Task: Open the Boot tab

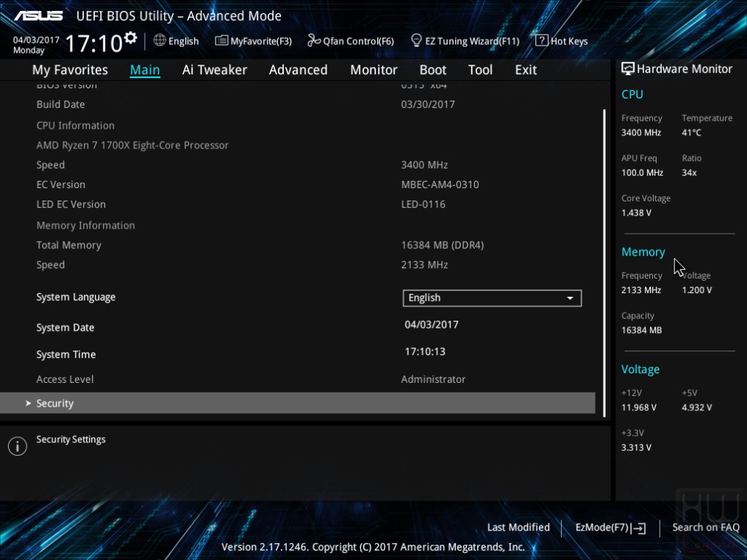Action: point(432,70)
